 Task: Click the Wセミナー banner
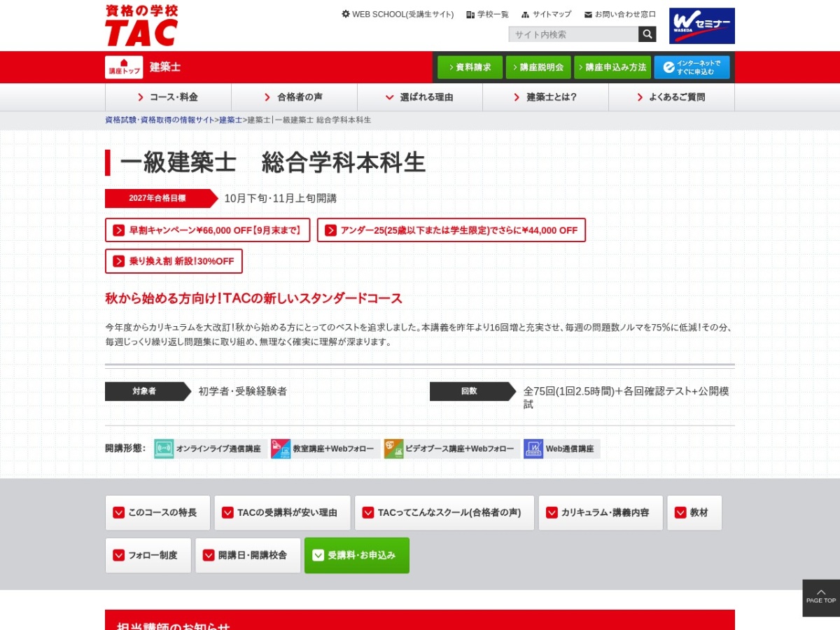pos(702,26)
